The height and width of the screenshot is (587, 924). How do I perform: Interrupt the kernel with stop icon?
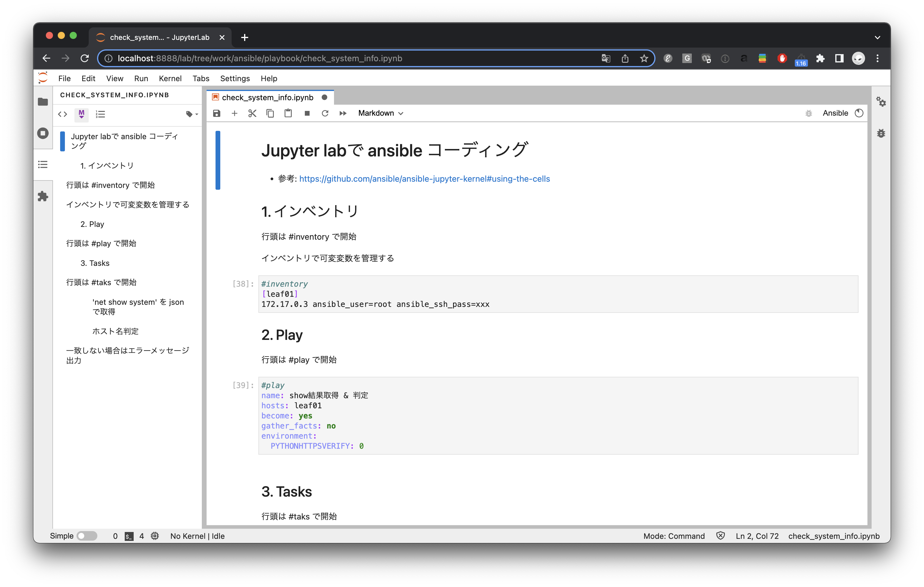click(x=307, y=113)
